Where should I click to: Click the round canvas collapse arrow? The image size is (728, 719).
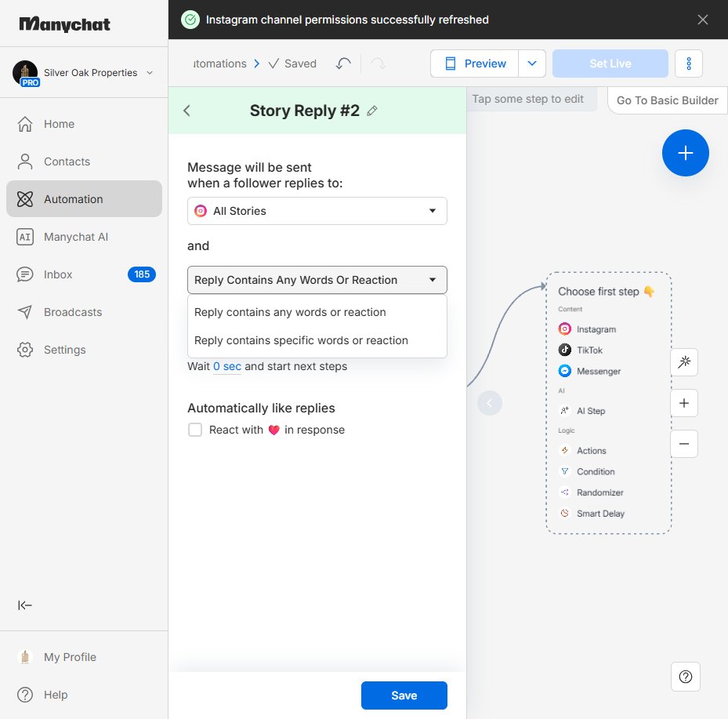(489, 403)
